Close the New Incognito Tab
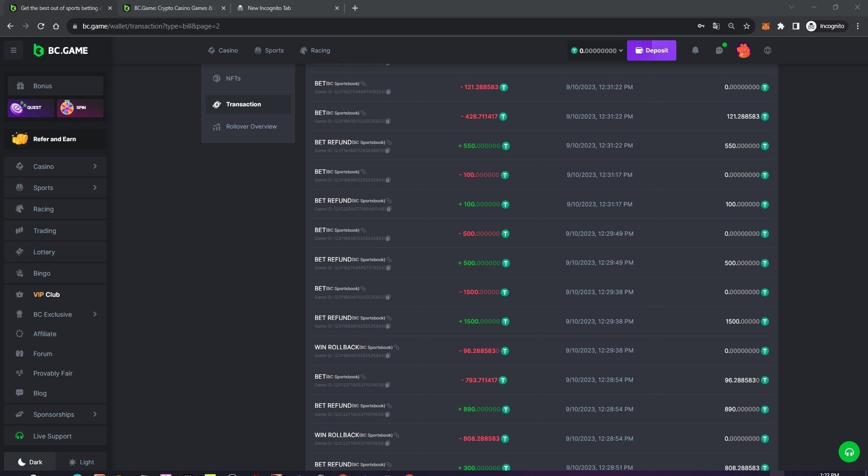This screenshot has width=868, height=476. click(337, 8)
